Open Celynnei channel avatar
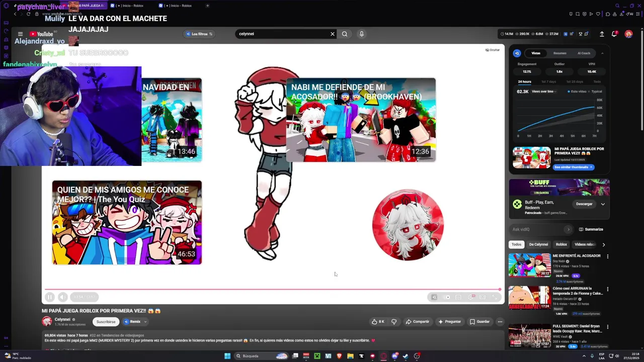This screenshot has width=644, height=362. [47, 322]
